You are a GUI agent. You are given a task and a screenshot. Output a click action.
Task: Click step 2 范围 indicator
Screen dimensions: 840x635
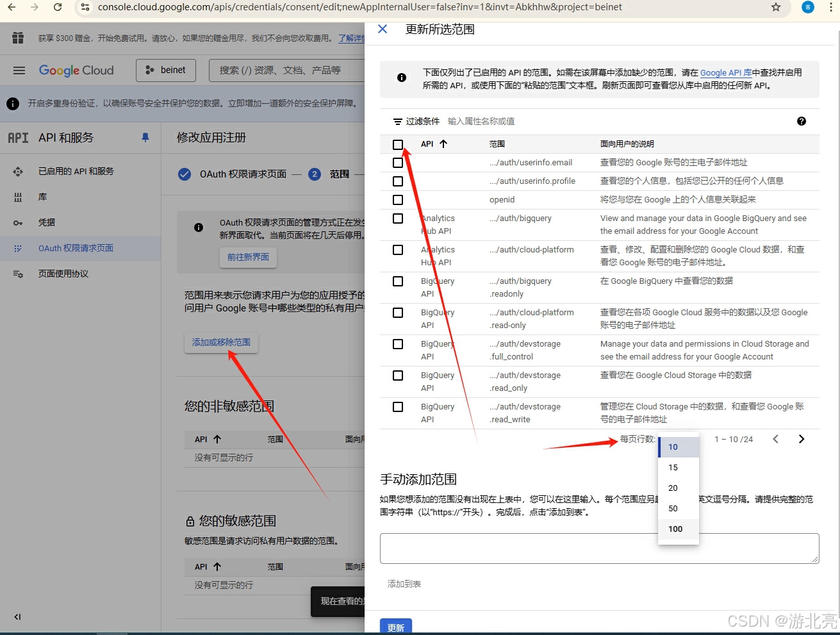click(315, 174)
